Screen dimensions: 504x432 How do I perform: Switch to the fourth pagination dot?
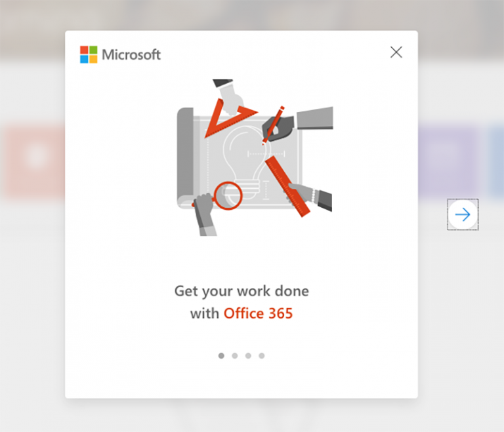tap(262, 355)
